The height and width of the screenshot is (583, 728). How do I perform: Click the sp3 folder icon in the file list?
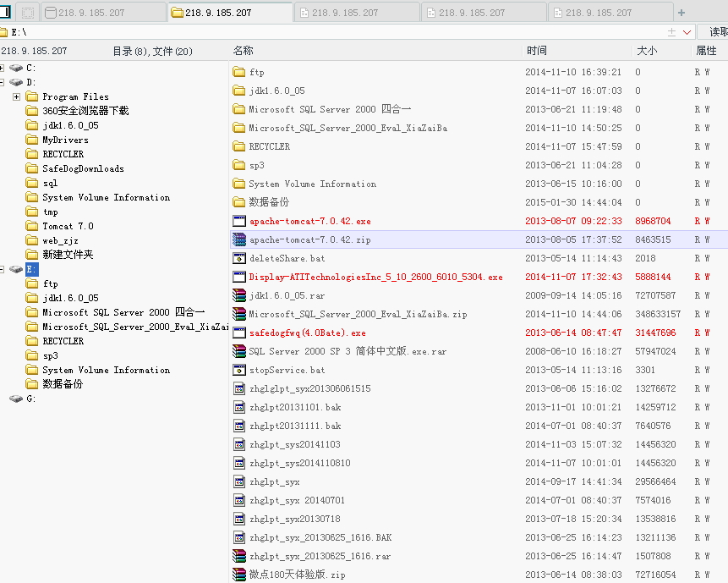(239, 165)
